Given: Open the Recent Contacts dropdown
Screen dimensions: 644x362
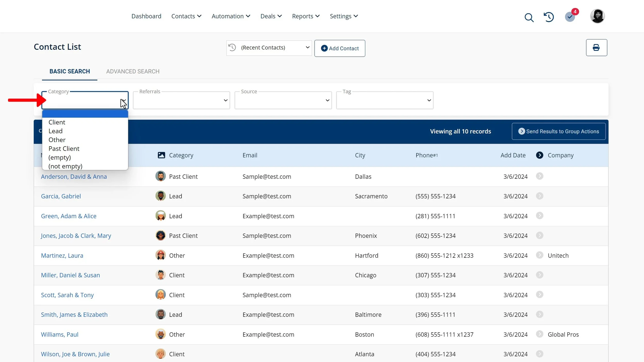Looking at the screenshot, I should (269, 48).
